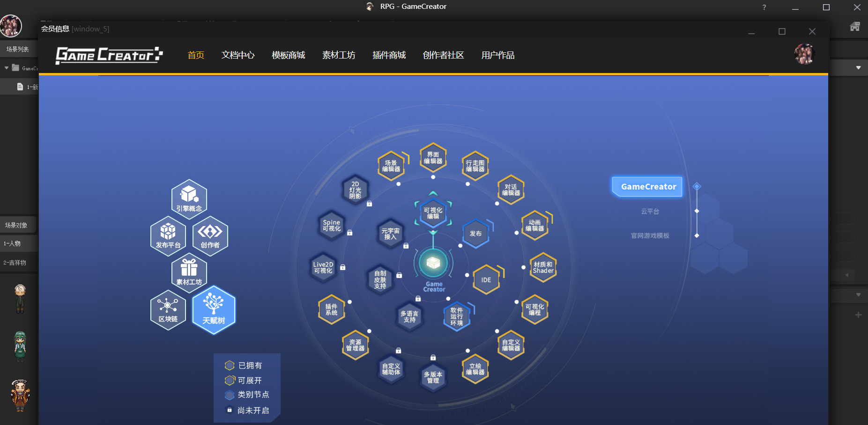The image size is (868, 425).
Task: Open the 素材工坊 gift hexagon icon
Action: pyautogui.click(x=189, y=273)
